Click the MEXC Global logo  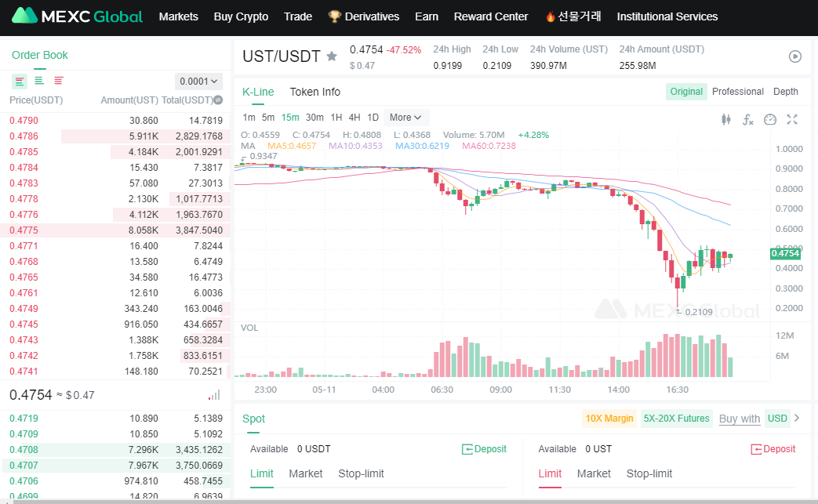point(77,16)
